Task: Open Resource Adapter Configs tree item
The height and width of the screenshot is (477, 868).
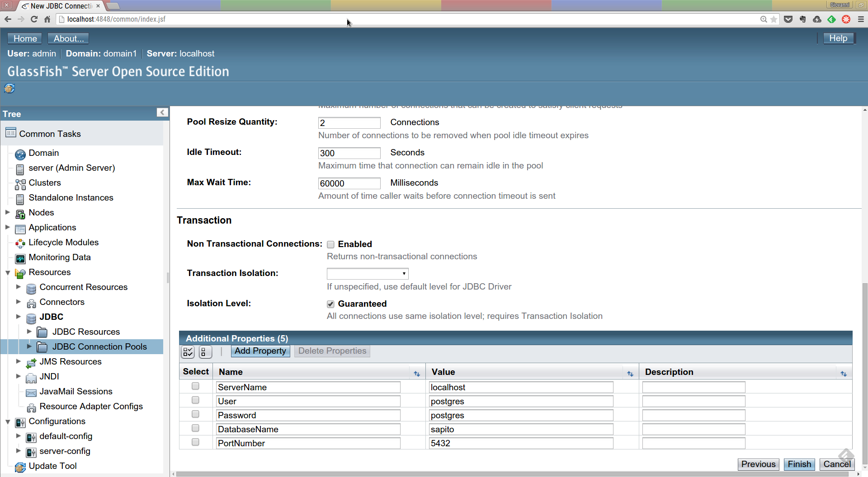Action: pos(91,406)
